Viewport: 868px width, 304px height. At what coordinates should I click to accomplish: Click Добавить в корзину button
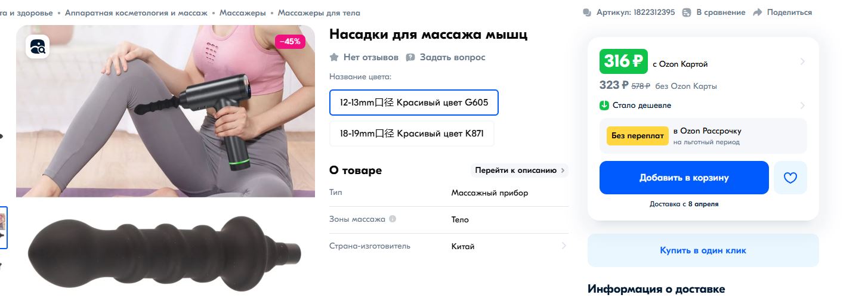click(x=684, y=178)
